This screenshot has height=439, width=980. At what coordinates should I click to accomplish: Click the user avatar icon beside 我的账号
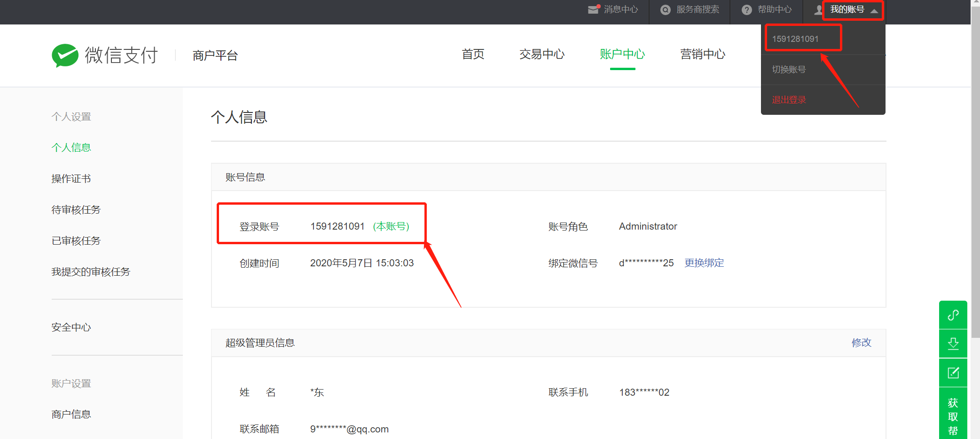click(x=819, y=10)
